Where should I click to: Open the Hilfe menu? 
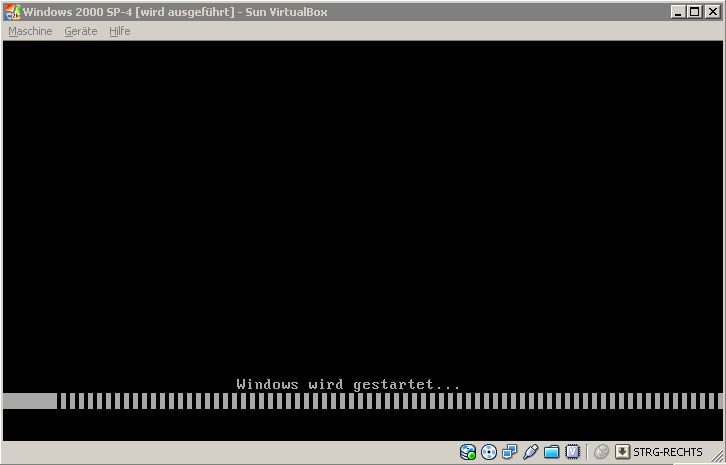point(120,31)
